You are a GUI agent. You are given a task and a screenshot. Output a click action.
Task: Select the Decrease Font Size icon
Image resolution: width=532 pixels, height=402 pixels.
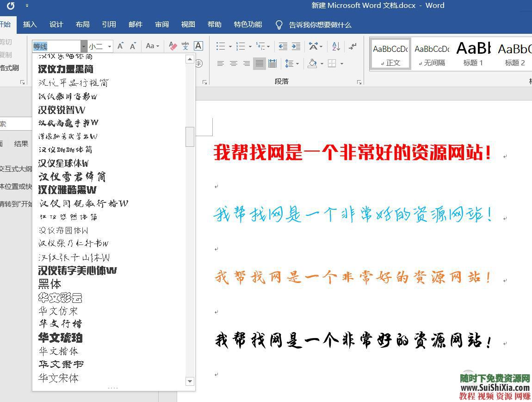click(133, 46)
